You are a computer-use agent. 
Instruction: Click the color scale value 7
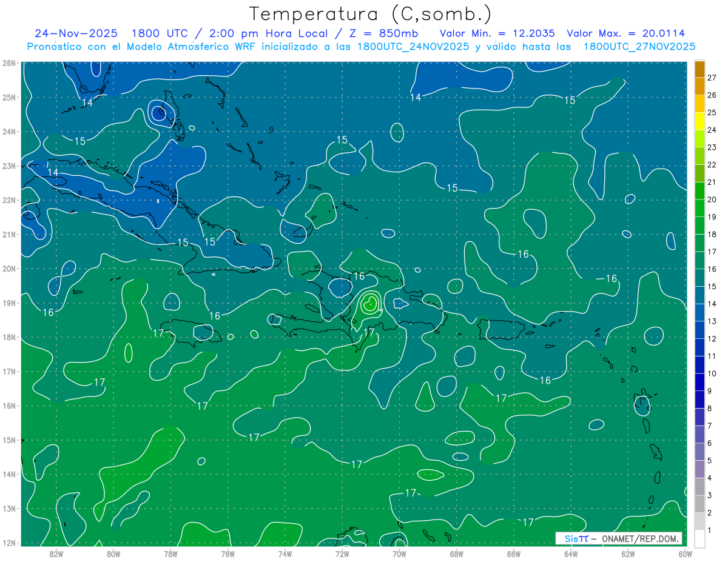[710, 426]
